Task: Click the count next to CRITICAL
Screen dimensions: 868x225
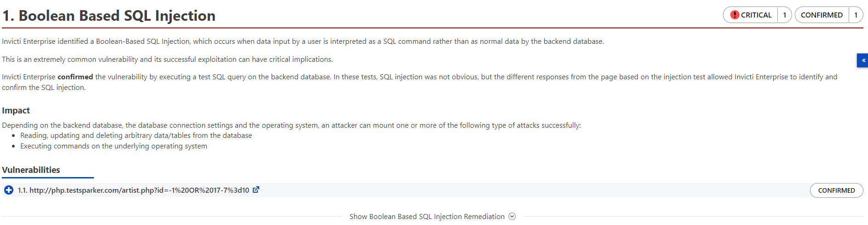Action: pos(785,15)
